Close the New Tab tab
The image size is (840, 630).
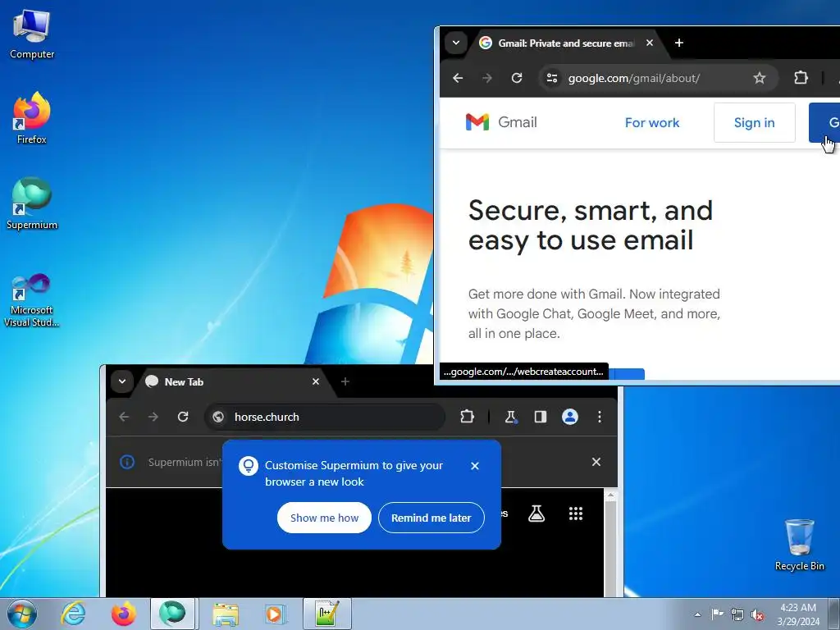[316, 381]
